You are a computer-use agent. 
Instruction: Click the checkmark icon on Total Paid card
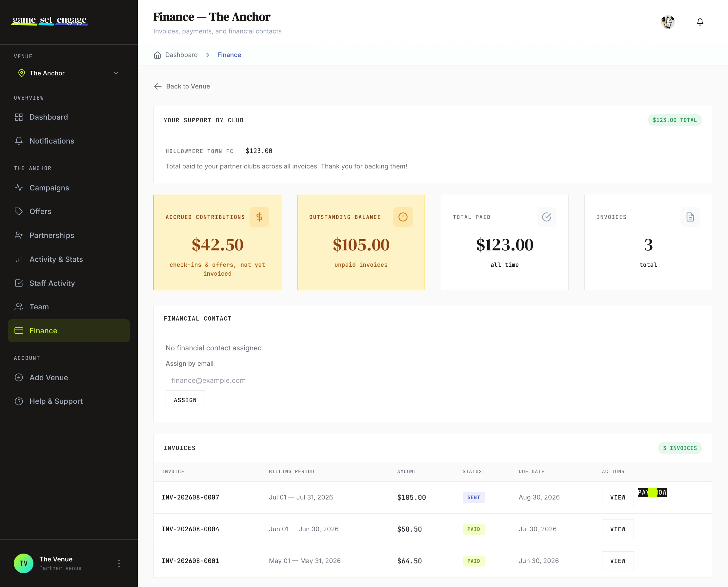pos(546,217)
